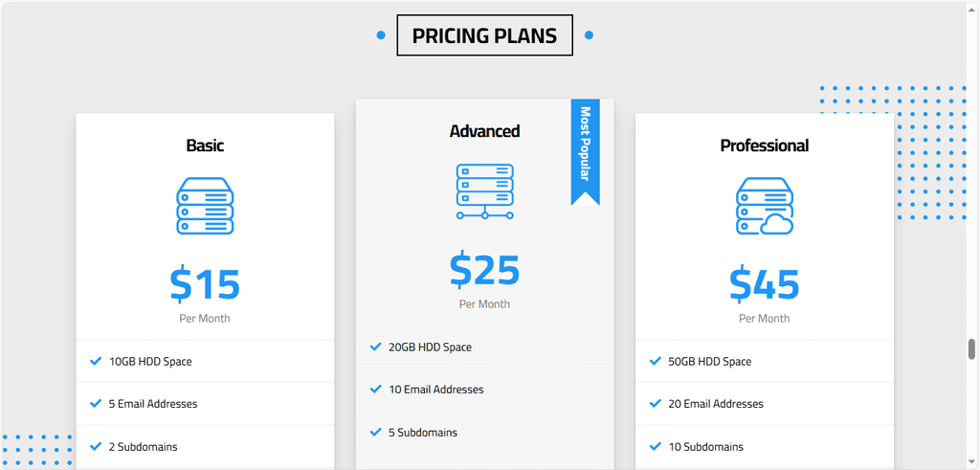Click the Professional plan title
The height and width of the screenshot is (470, 980).
pos(764,145)
